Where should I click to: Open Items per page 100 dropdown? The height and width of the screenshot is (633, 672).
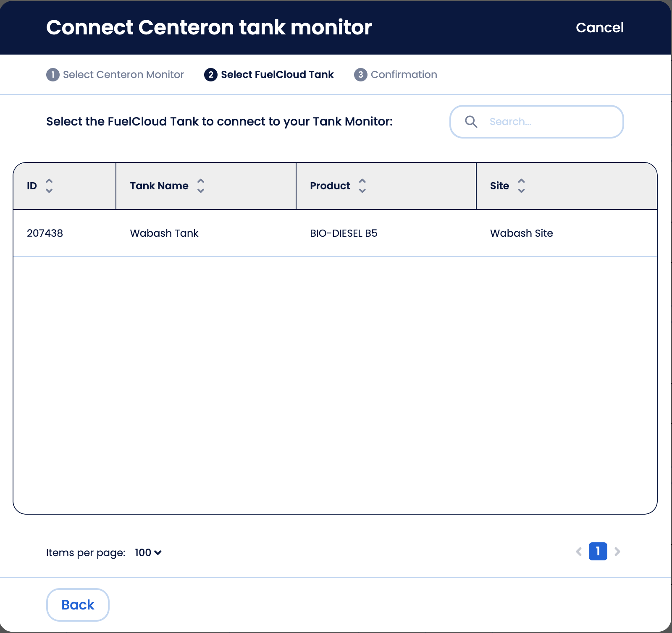coord(148,552)
